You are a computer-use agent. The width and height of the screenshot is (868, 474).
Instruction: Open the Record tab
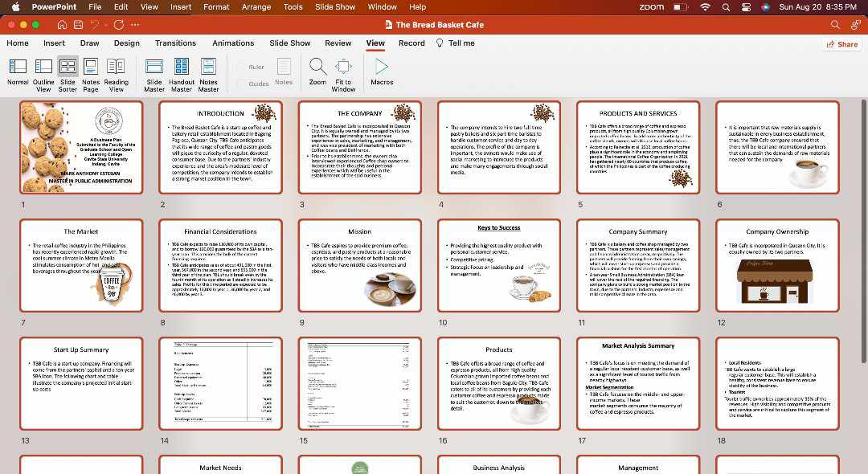coord(411,43)
